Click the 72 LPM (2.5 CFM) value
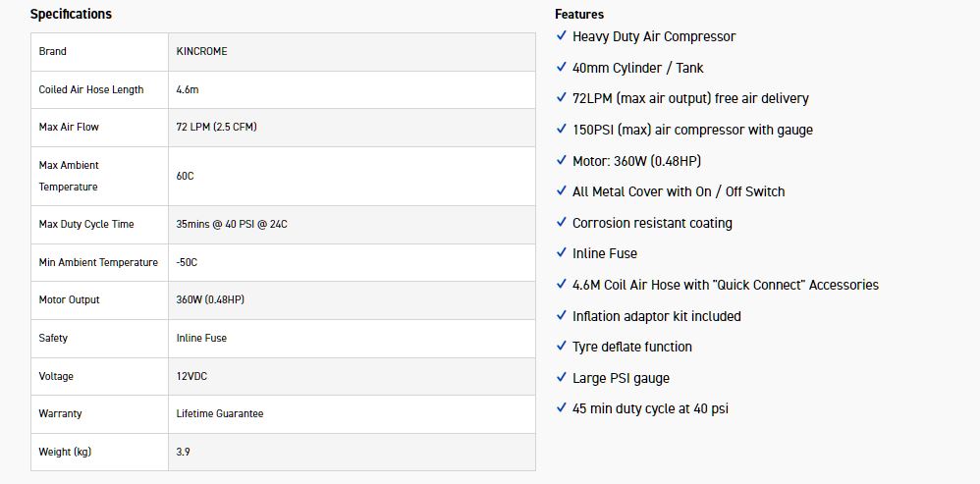The width and height of the screenshot is (980, 484). (x=217, y=127)
